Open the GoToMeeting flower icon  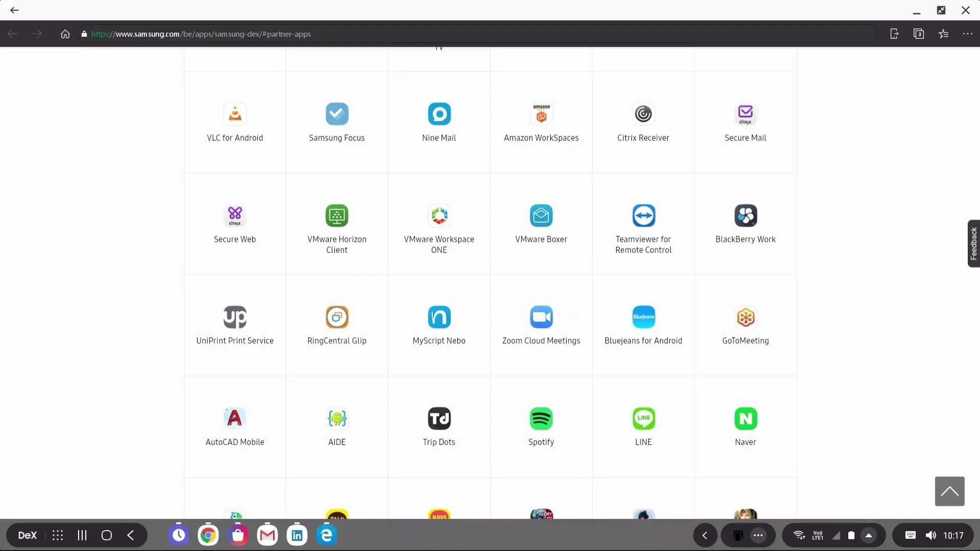pyautogui.click(x=745, y=317)
